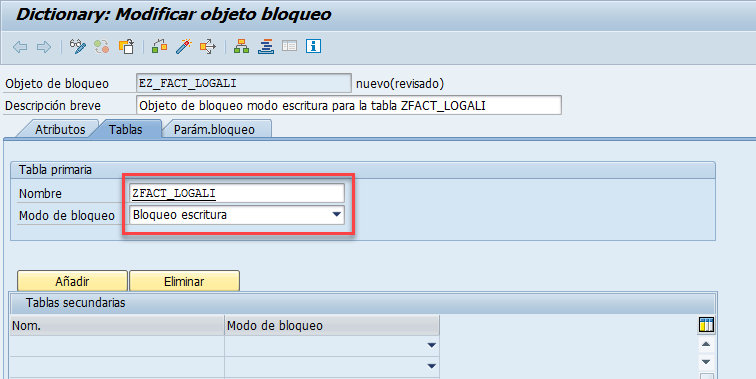Click the 'Nombre' label in Tabla primaria

pyautogui.click(x=40, y=193)
